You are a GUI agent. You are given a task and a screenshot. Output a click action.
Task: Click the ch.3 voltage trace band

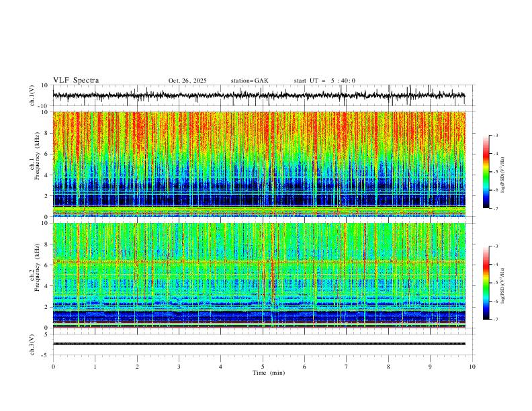[259, 344]
